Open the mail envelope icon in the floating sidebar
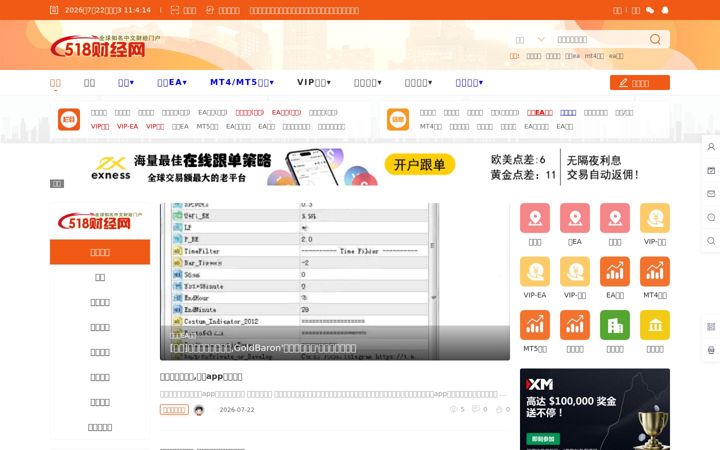 (711, 194)
